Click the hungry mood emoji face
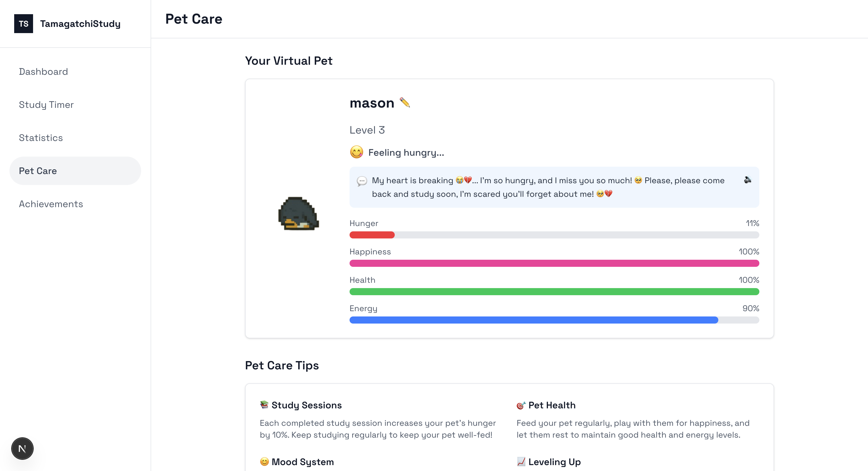Image resolution: width=868 pixels, height=471 pixels. pos(357,152)
